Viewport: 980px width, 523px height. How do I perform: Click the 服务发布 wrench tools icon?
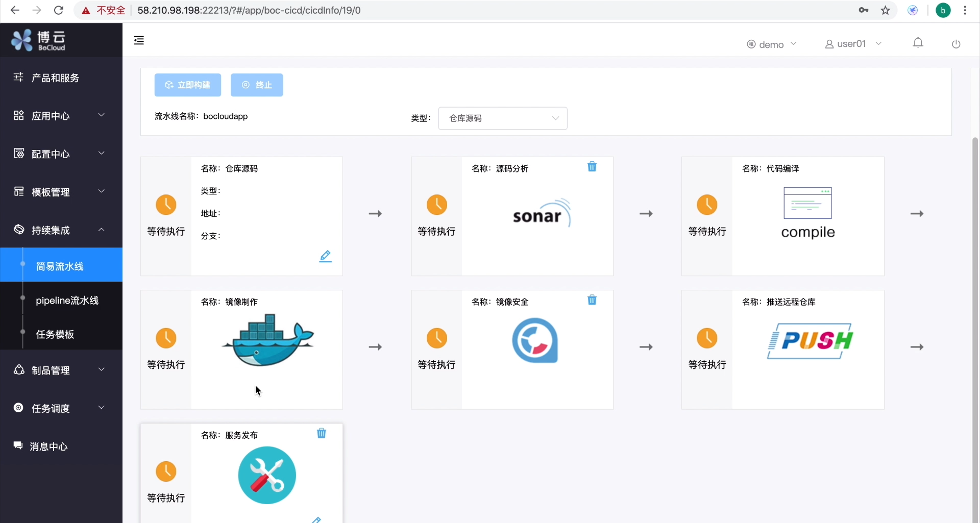click(x=267, y=475)
